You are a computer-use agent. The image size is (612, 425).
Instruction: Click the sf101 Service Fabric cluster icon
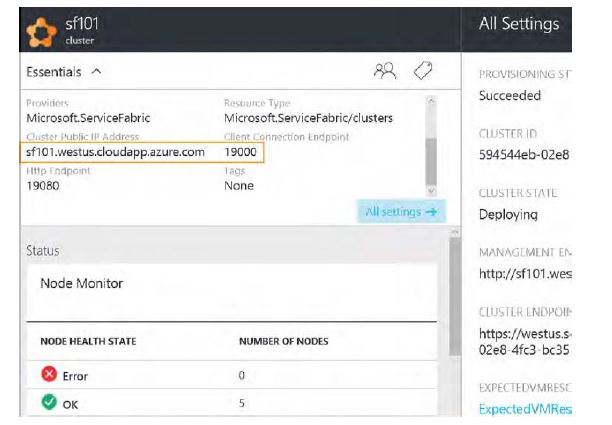point(41,32)
